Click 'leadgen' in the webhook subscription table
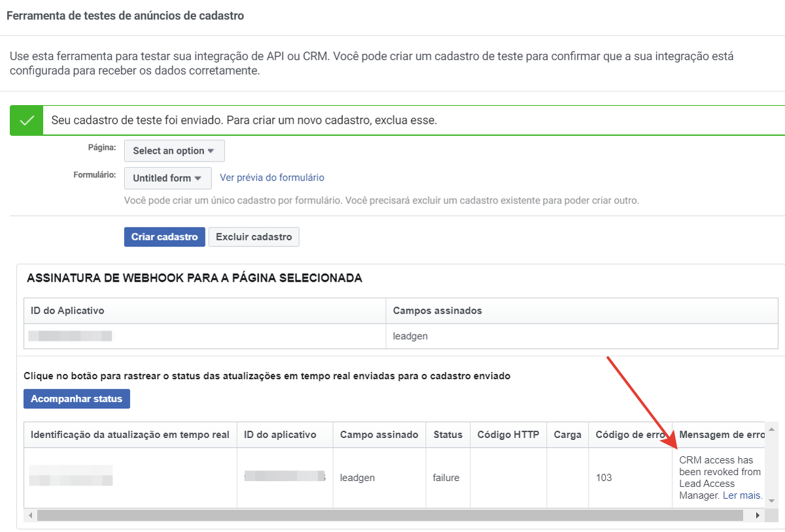 [x=409, y=337]
